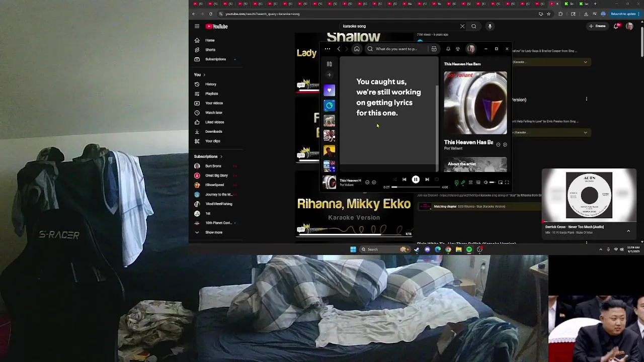Toggle Spotify lyrics microphone button
The width and height of the screenshot is (644, 362).
pyautogui.click(x=463, y=183)
